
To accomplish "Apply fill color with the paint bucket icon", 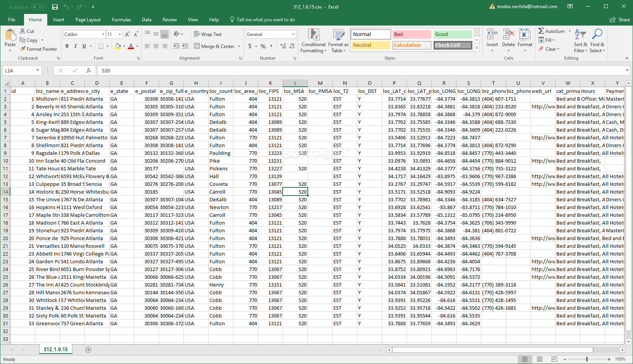I will tap(118, 46).
